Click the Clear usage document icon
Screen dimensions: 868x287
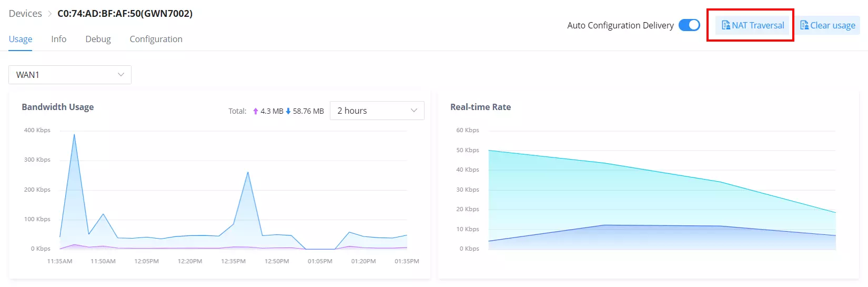pos(804,25)
